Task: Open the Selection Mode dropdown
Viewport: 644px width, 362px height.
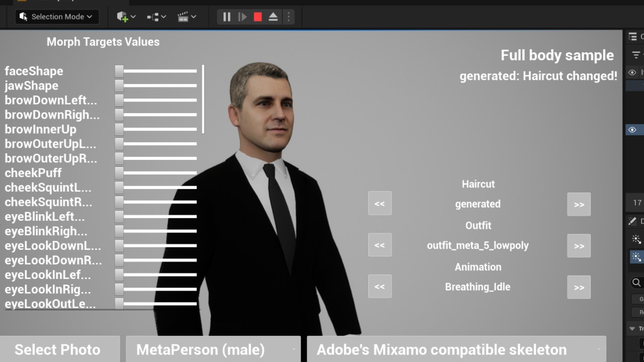Action: 57,17
